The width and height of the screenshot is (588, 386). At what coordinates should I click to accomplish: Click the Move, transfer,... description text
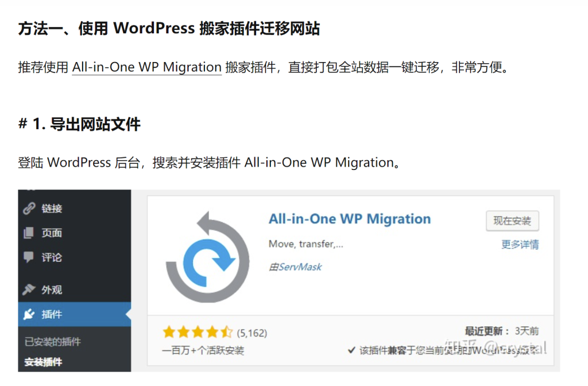305,244
